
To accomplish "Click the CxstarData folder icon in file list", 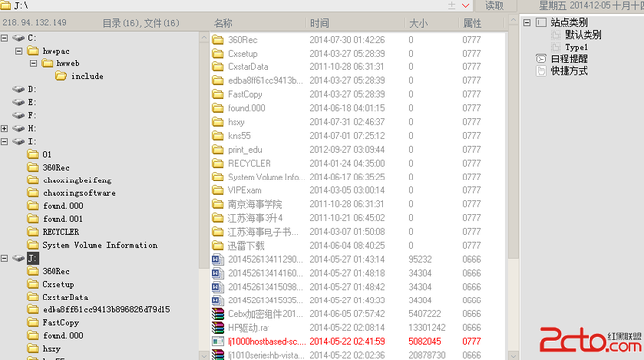I will (x=218, y=67).
